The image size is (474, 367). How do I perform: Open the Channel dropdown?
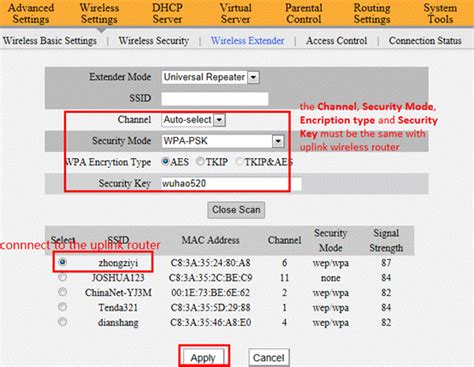(x=193, y=120)
